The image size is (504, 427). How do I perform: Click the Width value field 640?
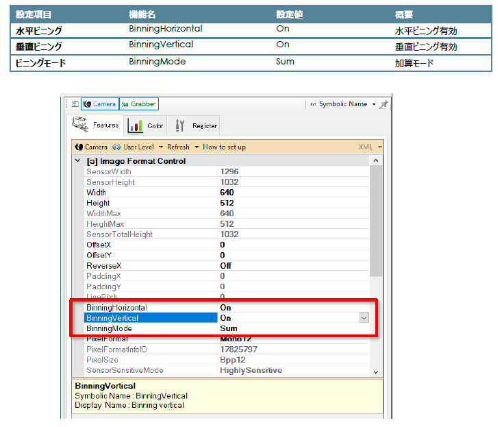point(227,193)
